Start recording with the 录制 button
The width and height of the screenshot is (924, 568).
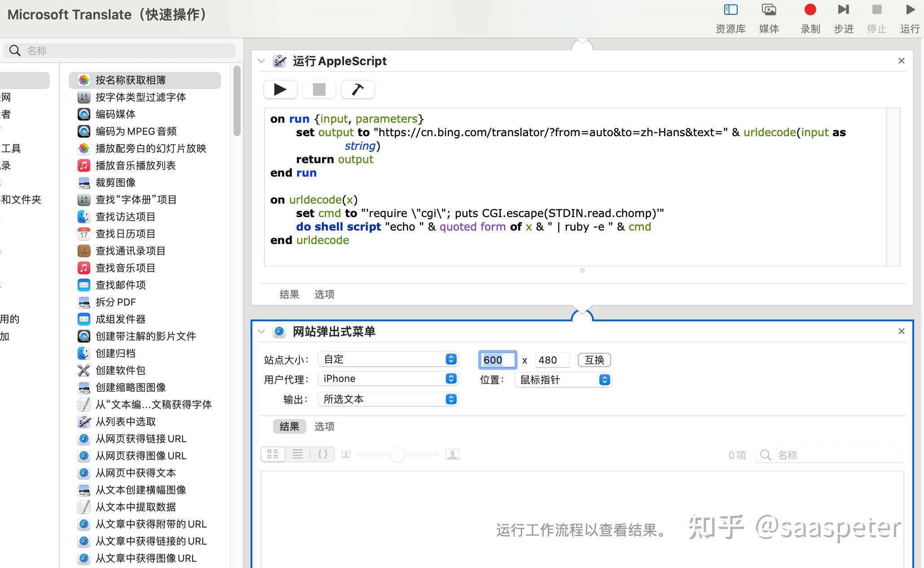point(810,18)
